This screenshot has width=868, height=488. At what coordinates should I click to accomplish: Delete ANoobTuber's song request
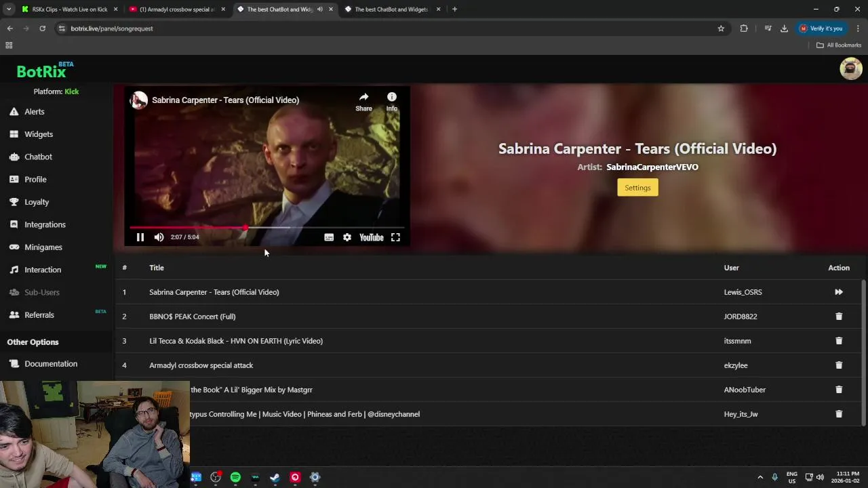point(839,390)
